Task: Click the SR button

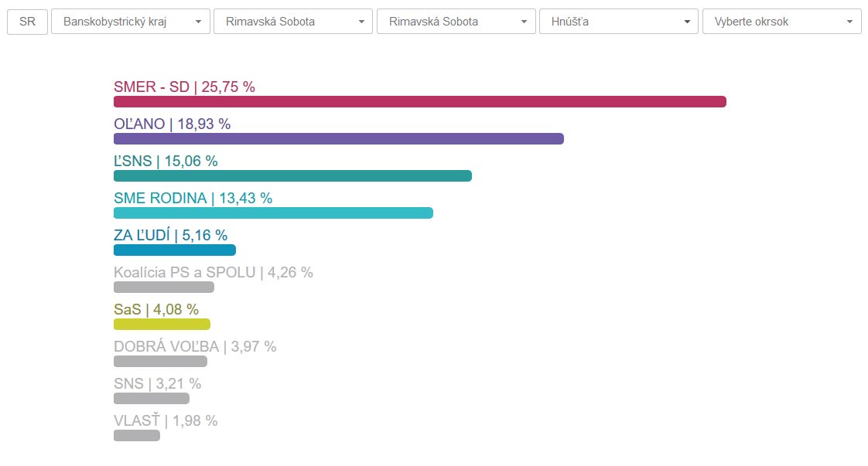Action: click(x=27, y=22)
